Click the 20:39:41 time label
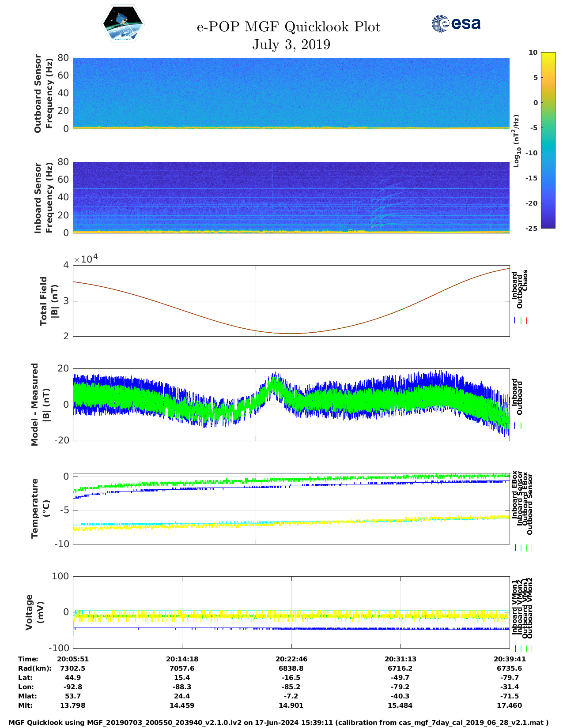 [509, 659]
